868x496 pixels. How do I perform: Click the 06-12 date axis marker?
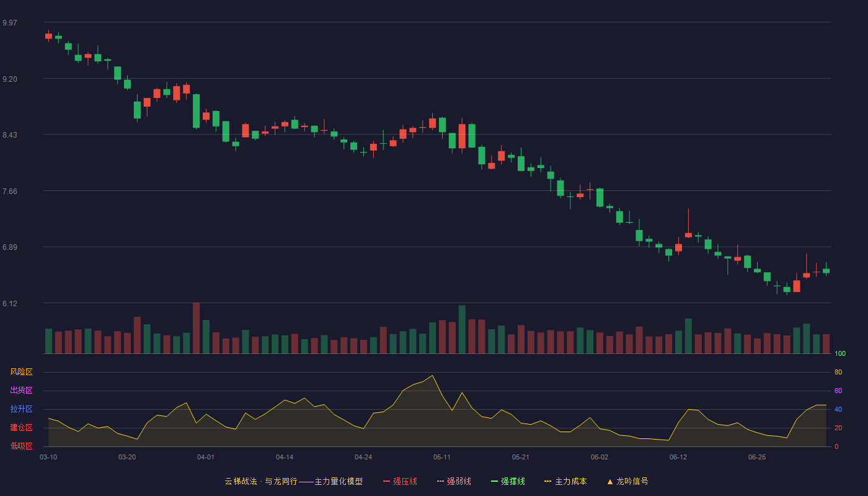point(678,457)
